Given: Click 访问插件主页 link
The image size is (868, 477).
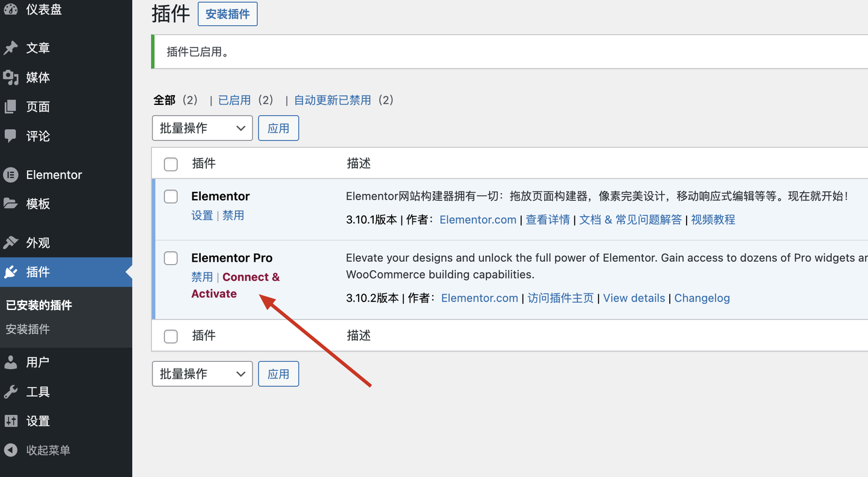Looking at the screenshot, I should [x=561, y=298].
